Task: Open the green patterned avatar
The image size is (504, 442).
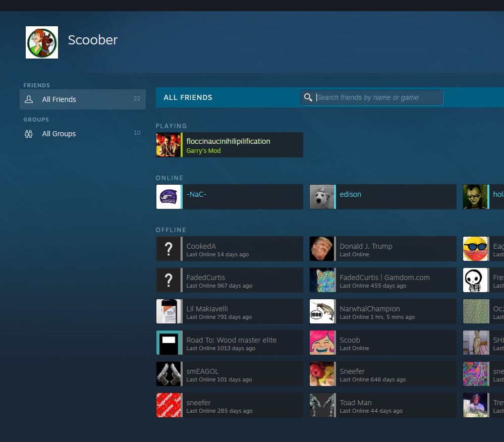Action: point(475,311)
